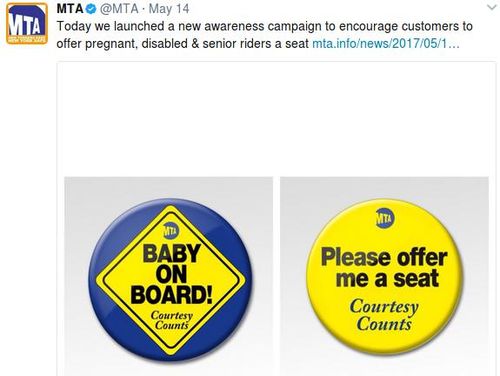Click the tweet text about awareness campaign
The image size is (500, 376).
pos(264,35)
